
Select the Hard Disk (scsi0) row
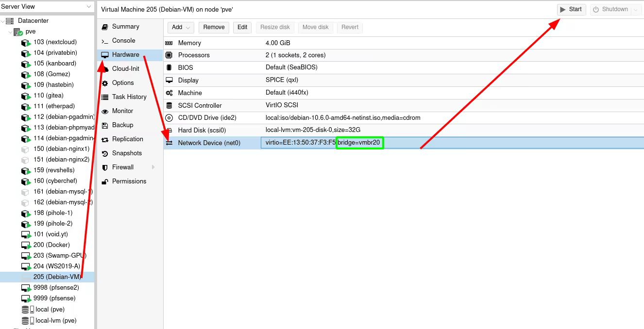pos(404,130)
